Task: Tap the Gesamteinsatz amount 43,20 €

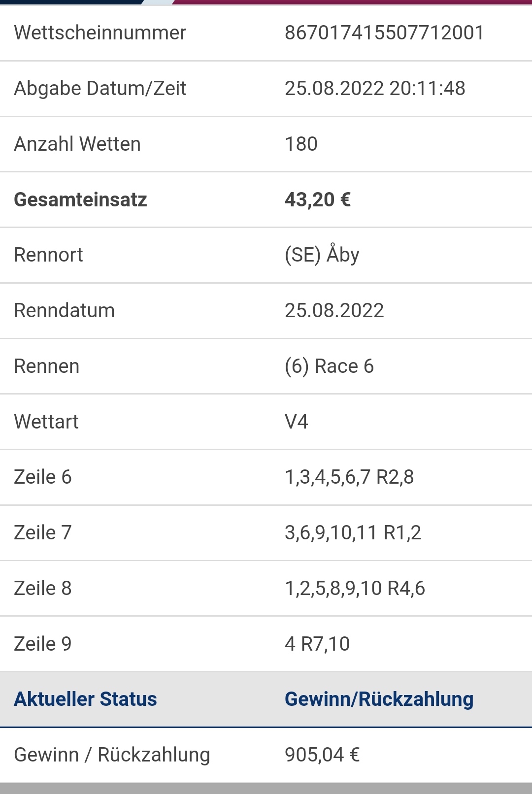Action: click(x=318, y=199)
